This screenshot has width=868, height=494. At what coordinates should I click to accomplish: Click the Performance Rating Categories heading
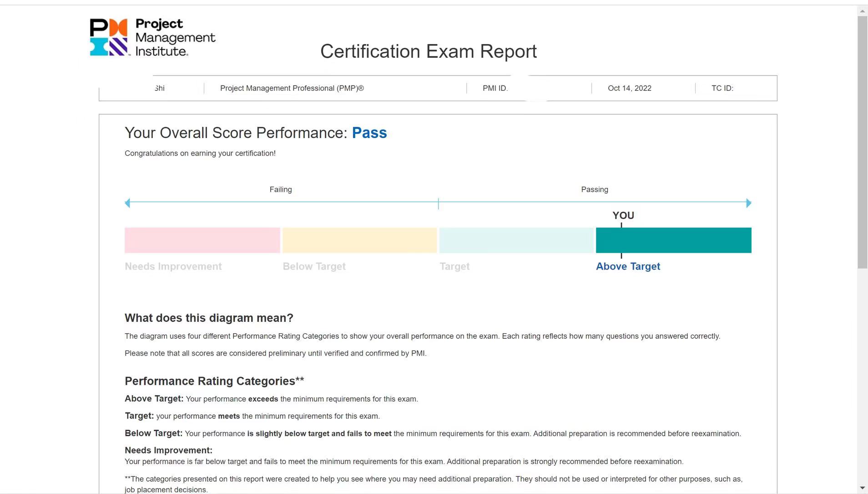click(x=214, y=381)
